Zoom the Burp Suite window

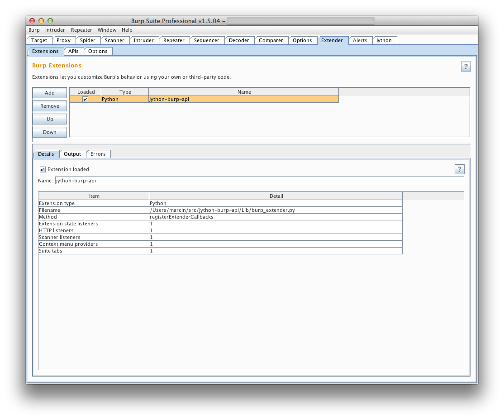[50, 20]
